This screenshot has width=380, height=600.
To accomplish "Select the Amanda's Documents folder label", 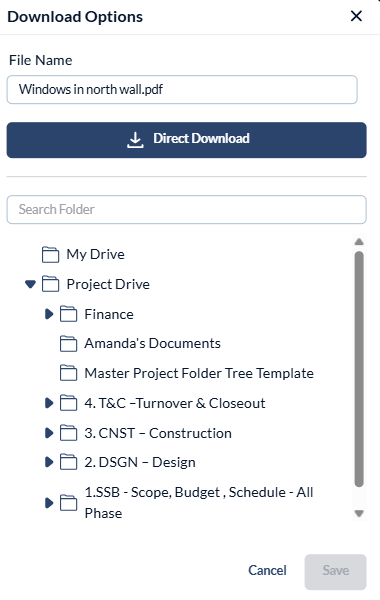I will (x=152, y=344).
